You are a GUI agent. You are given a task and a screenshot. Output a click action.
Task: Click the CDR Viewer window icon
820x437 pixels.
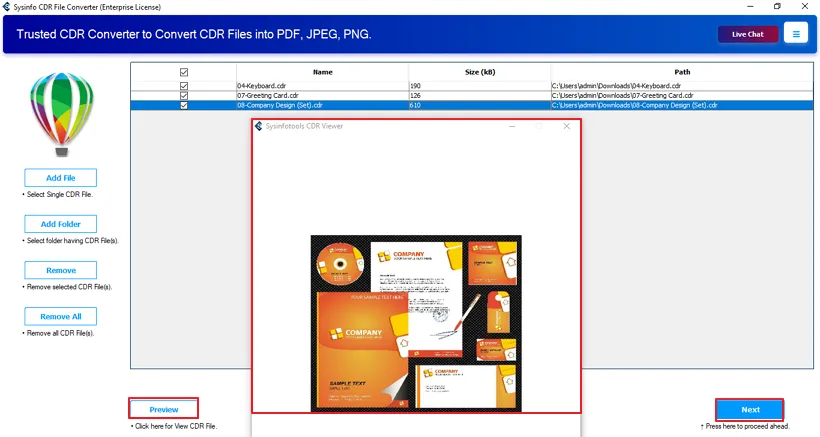(x=258, y=126)
